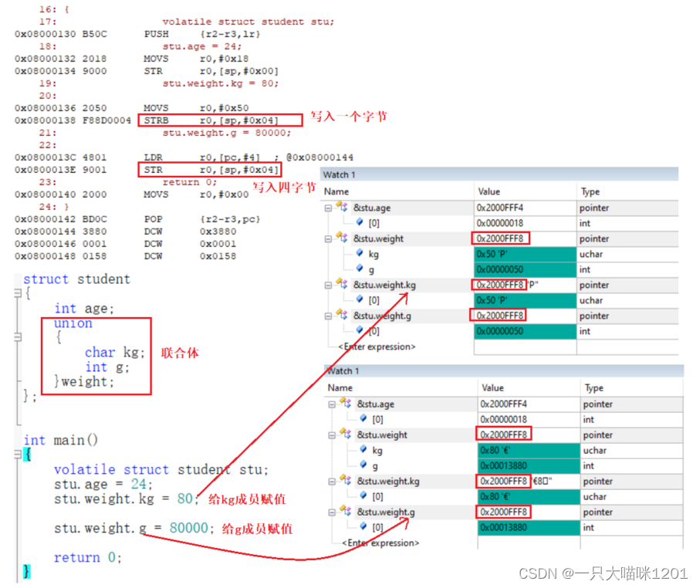Collapse &stu.weight.g node in lower Watch window
This screenshot has height=588, width=700.
coord(333,512)
